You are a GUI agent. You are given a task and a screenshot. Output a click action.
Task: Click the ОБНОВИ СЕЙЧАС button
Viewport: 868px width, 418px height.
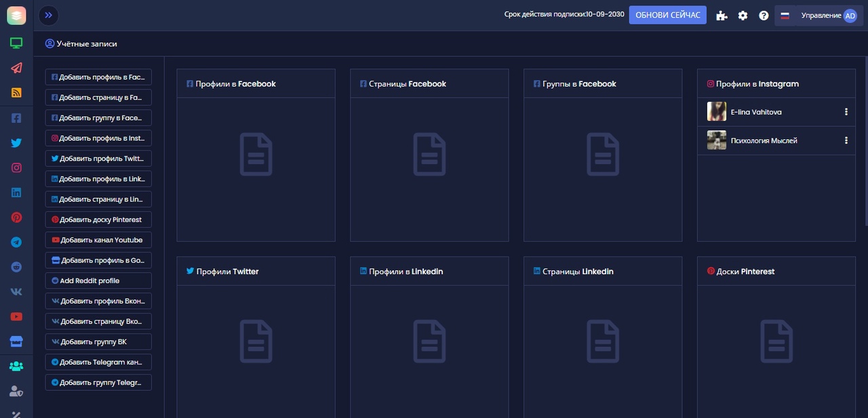667,15
